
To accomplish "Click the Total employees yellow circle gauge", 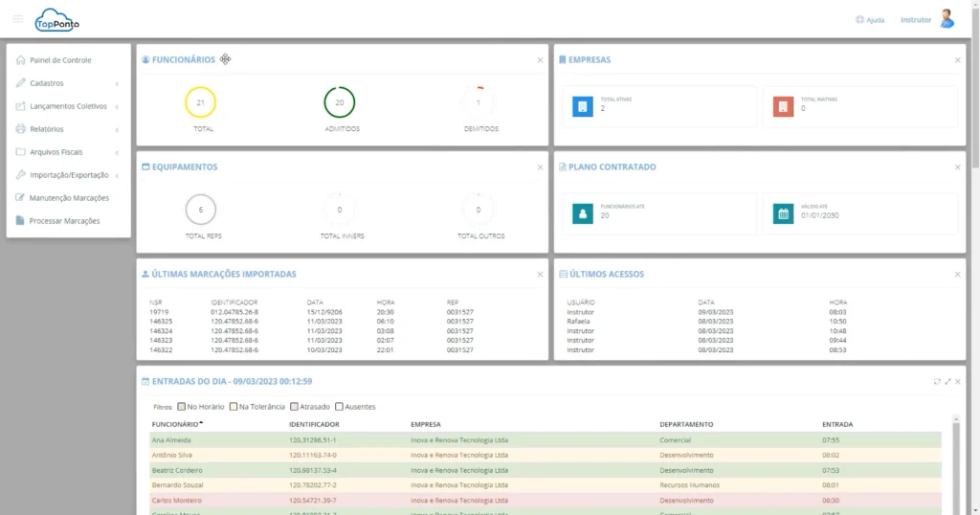I will (x=200, y=102).
